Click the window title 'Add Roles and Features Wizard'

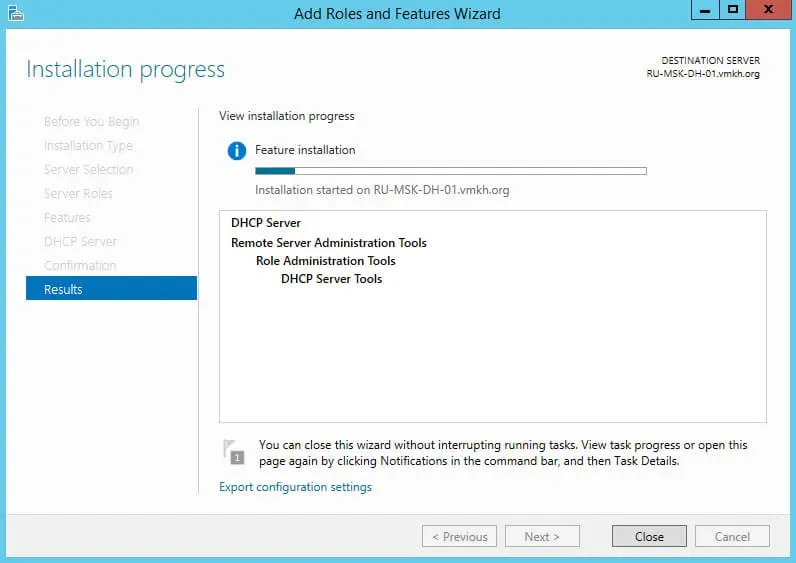397,14
